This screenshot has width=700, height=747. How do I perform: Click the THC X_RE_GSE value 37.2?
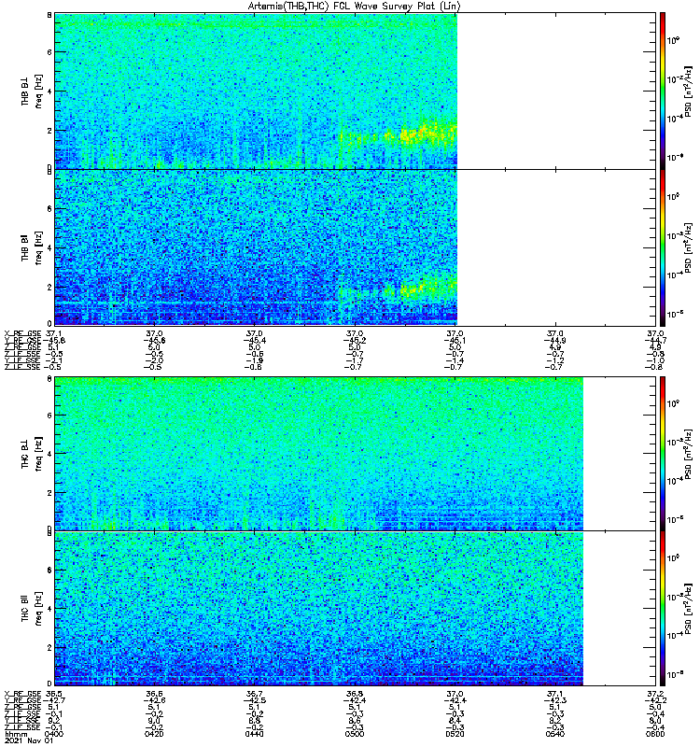tap(655, 694)
